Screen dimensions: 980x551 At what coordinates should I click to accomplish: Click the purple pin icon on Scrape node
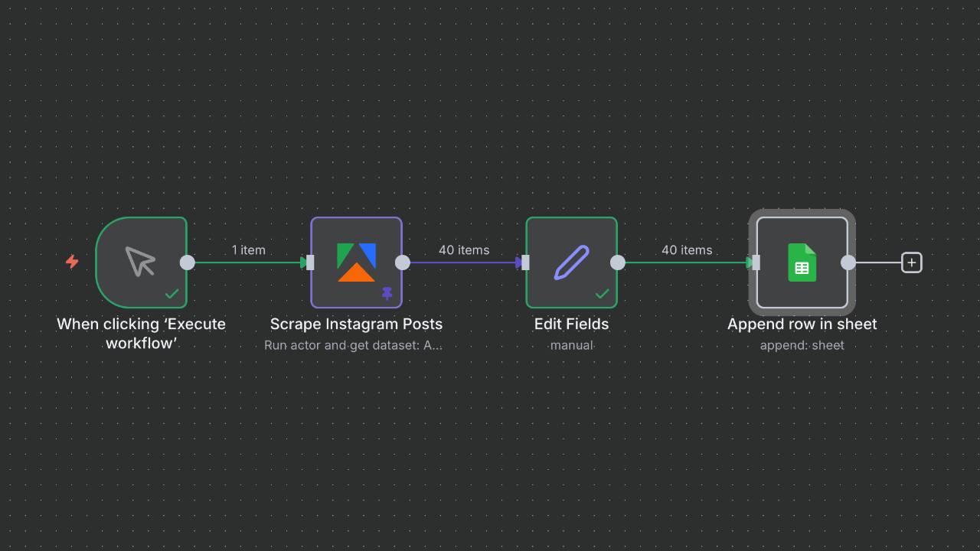[x=387, y=294]
